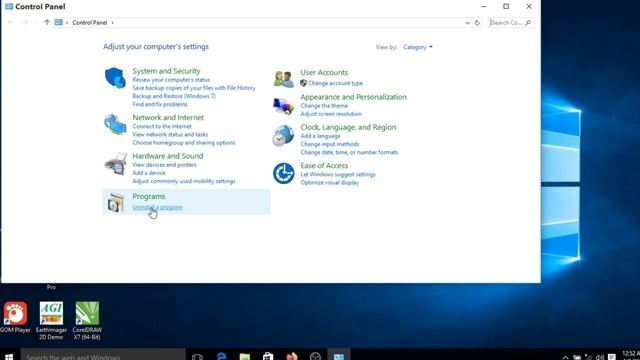The image size is (640, 360).
Task: Open the User Accounts people icon
Action: coord(283,79)
